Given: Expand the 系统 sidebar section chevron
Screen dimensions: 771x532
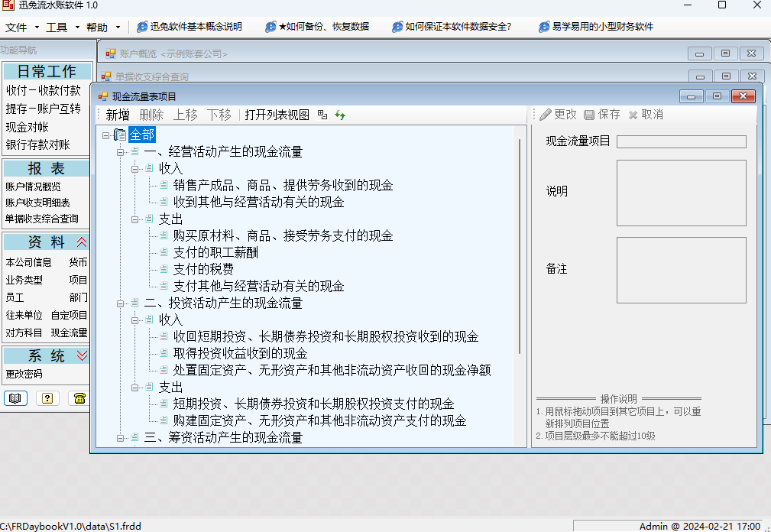Looking at the screenshot, I should click(82, 356).
